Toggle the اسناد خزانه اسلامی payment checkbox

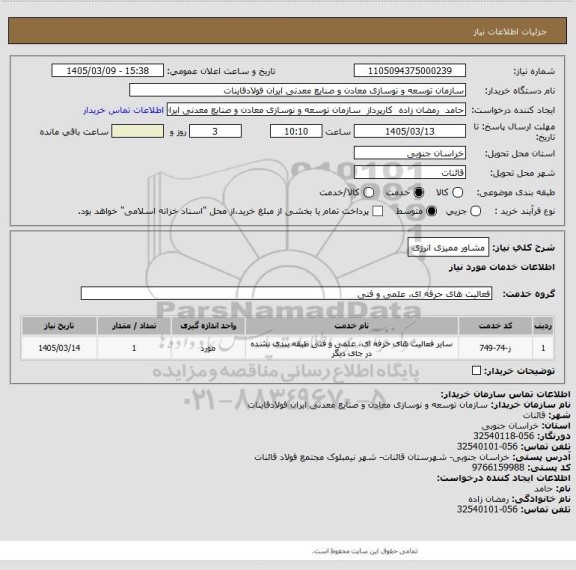tap(377, 211)
